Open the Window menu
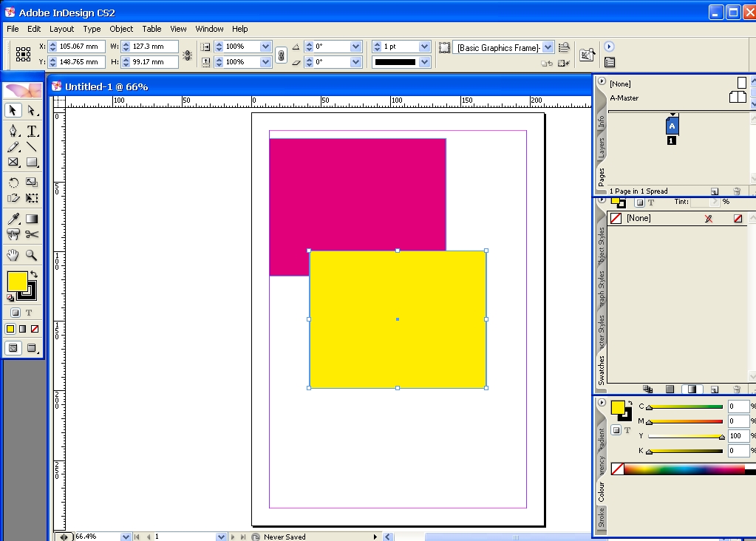This screenshot has height=541, width=756. pyautogui.click(x=209, y=29)
